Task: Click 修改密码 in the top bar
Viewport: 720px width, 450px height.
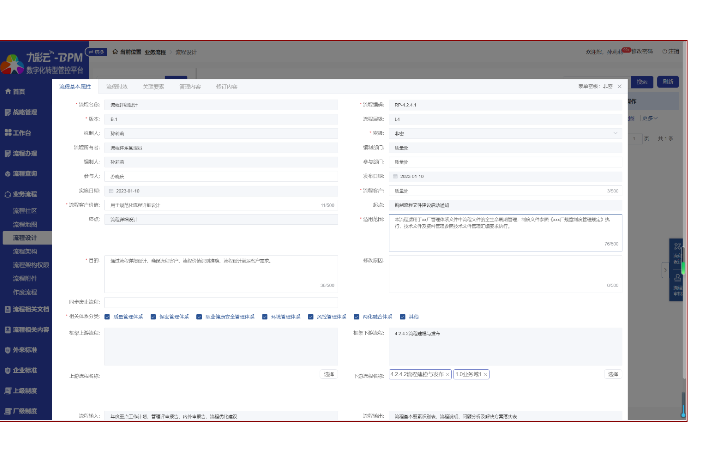Action: (x=642, y=51)
